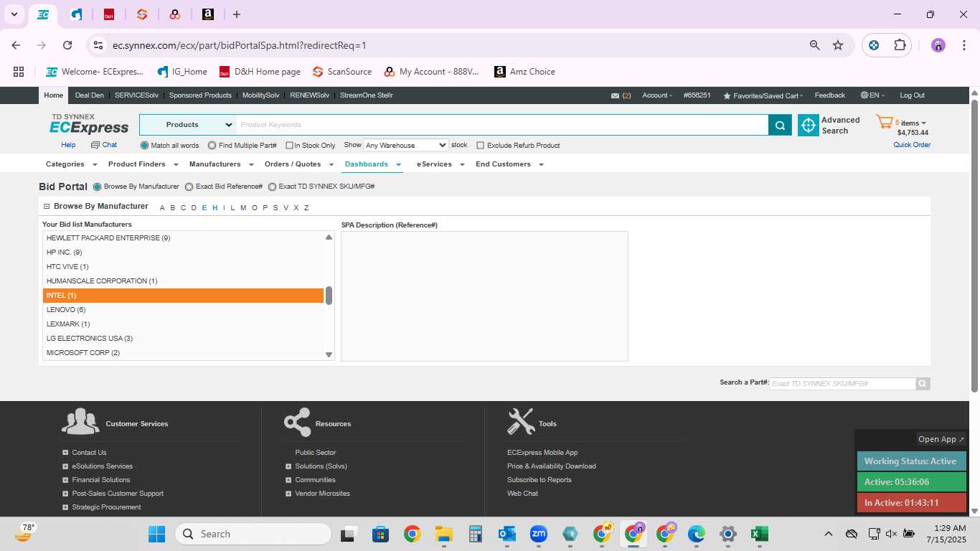Open the shopping cart icon
The image size is (980, 551).
coord(884,123)
